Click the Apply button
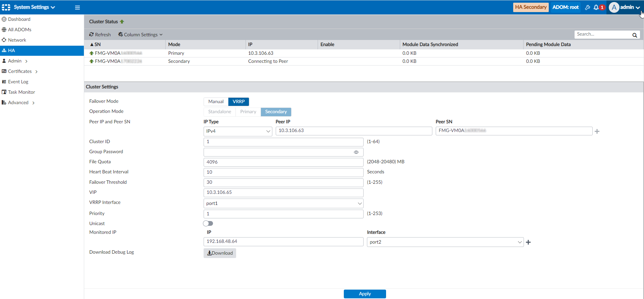Image resolution: width=644 pixels, height=299 pixels. tap(365, 294)
